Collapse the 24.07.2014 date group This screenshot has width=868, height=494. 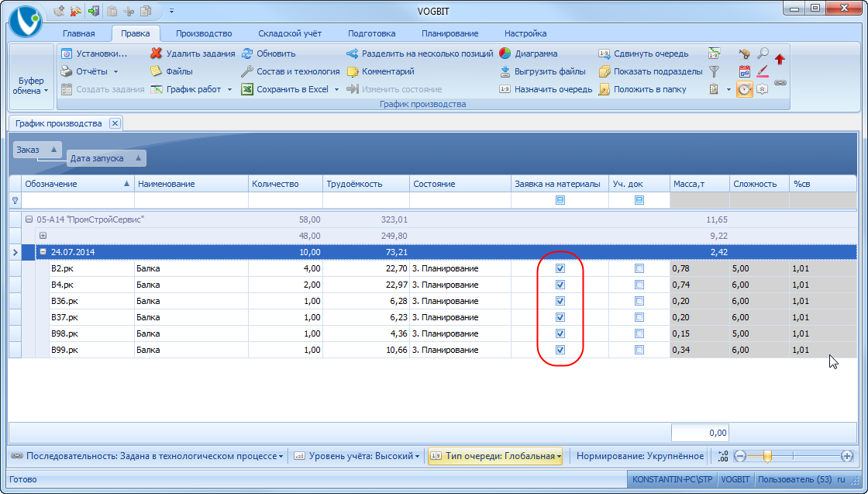click(x=43, y=252)
